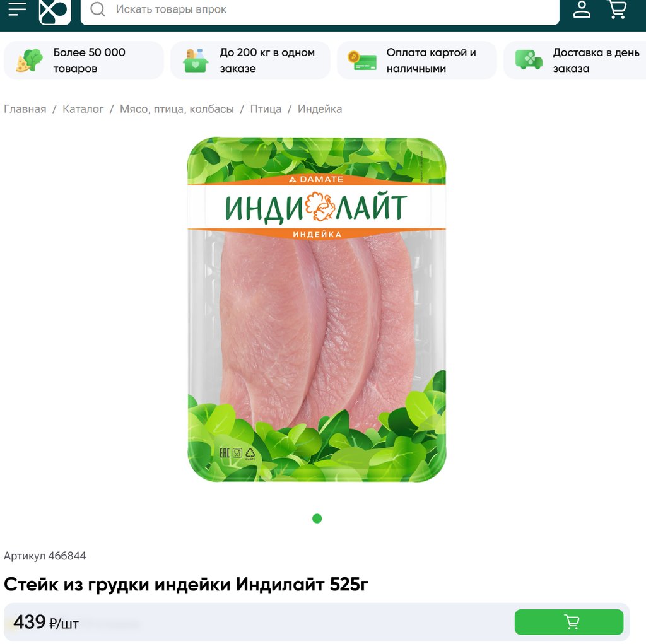The height and width of the screenshot is (644, 646).
Task: Click the cheese and broccoli icon
Action: click(x=29, y=61)
